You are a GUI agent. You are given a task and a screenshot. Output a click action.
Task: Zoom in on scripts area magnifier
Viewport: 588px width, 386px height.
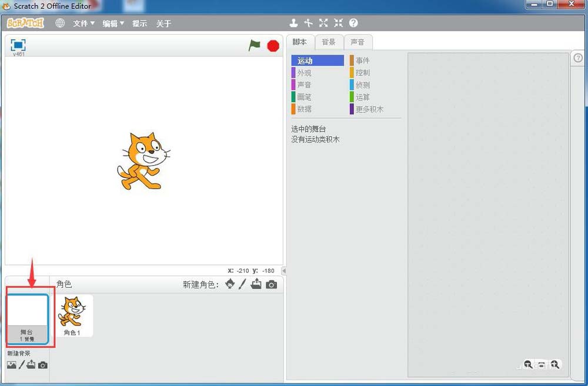[x=555, y=364]
